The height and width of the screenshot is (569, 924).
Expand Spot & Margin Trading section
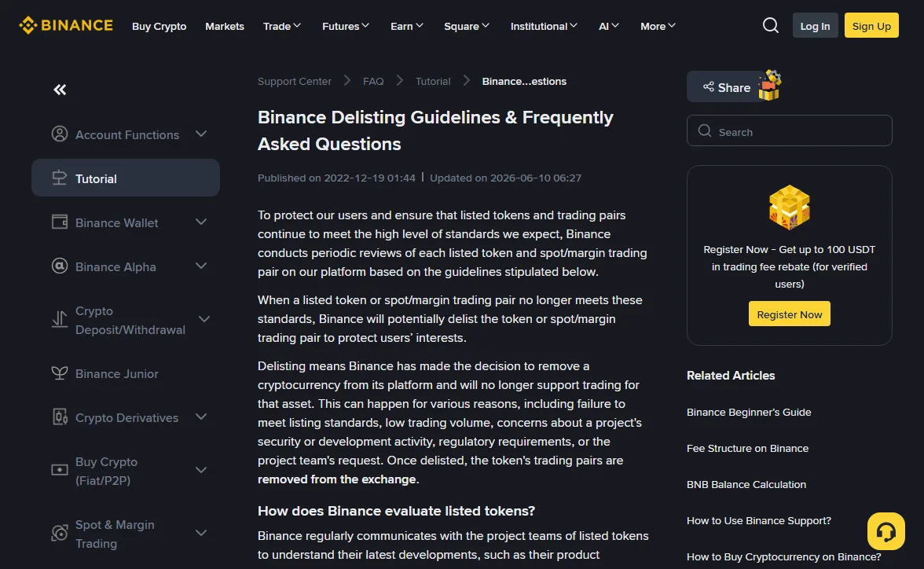coord(201,533)
